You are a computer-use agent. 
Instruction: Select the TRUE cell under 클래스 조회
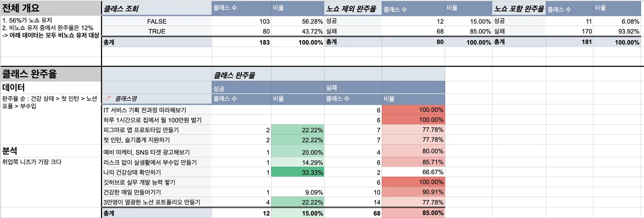click(x=157, y=31)
